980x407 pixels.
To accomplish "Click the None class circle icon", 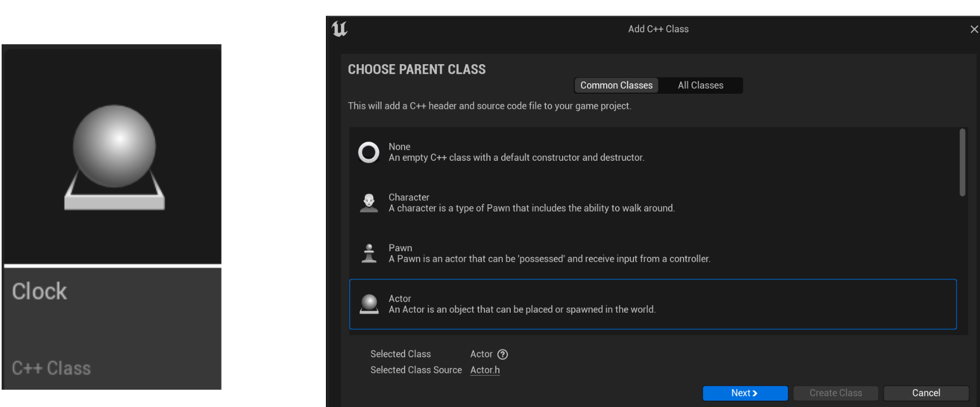I will click(368, 152).
